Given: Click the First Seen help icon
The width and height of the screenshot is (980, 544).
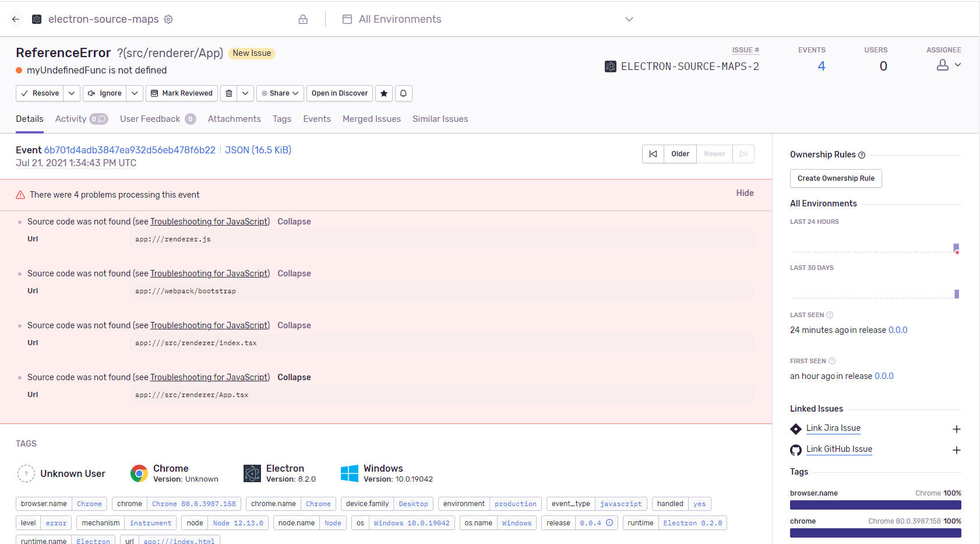Looking at the screenshot, I should (832, 361).
